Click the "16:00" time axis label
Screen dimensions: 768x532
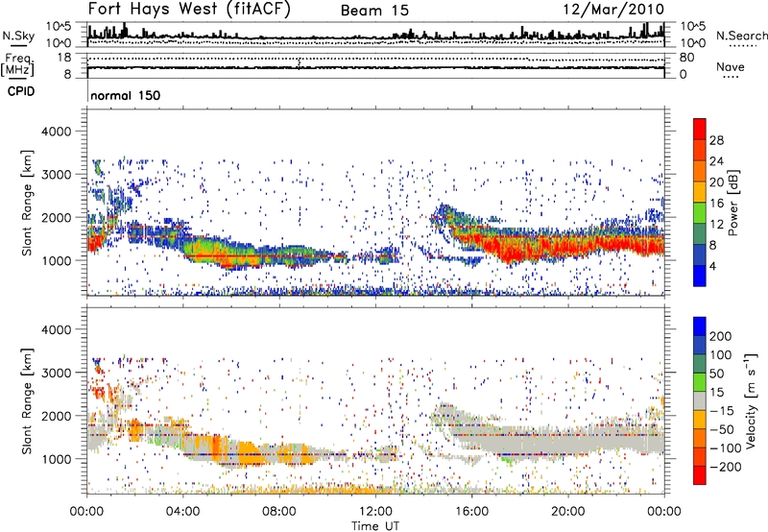click(471, 512)
